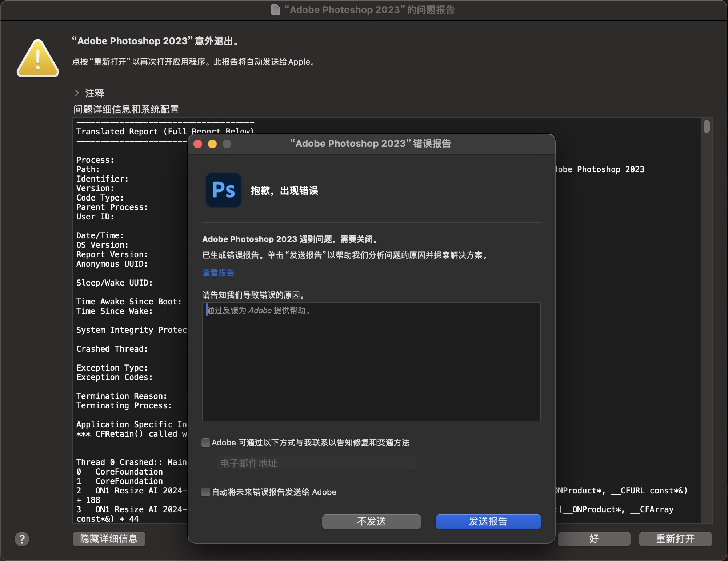Viewport: 728px width, 561px height.
Task: Click the 'Sleep/Wake UUID:' line
Action: [x=114, y=283]
